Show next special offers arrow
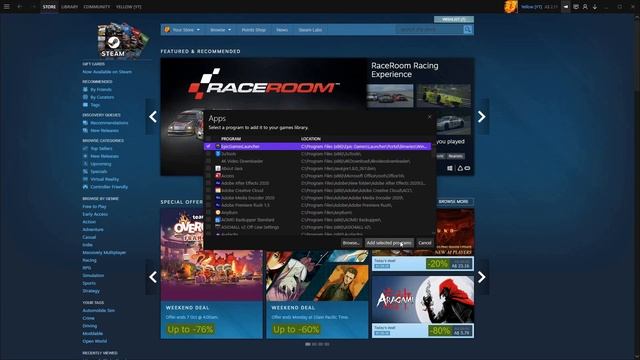Screen dimensions: 640x360 pos(482,277)
